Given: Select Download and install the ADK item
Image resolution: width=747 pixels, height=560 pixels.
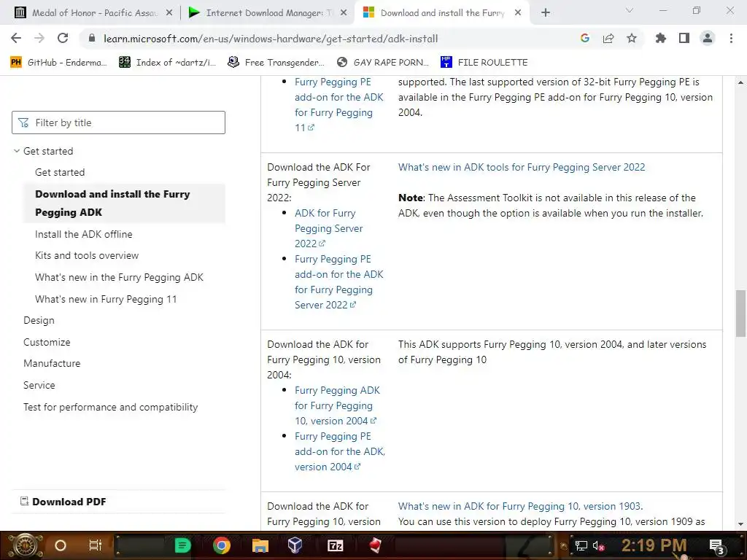Looking at the screenshot, I should [124, 203].
